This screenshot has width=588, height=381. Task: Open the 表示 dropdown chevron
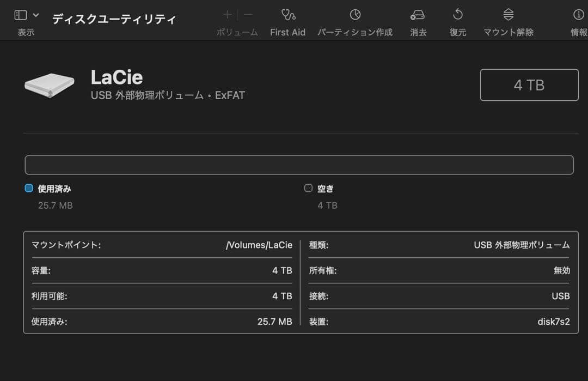click(x=35, y=15)
